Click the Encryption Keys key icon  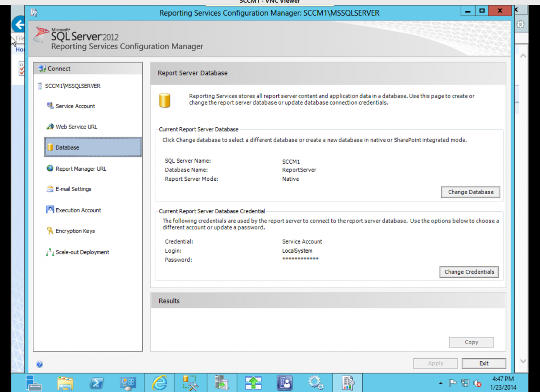50,231
